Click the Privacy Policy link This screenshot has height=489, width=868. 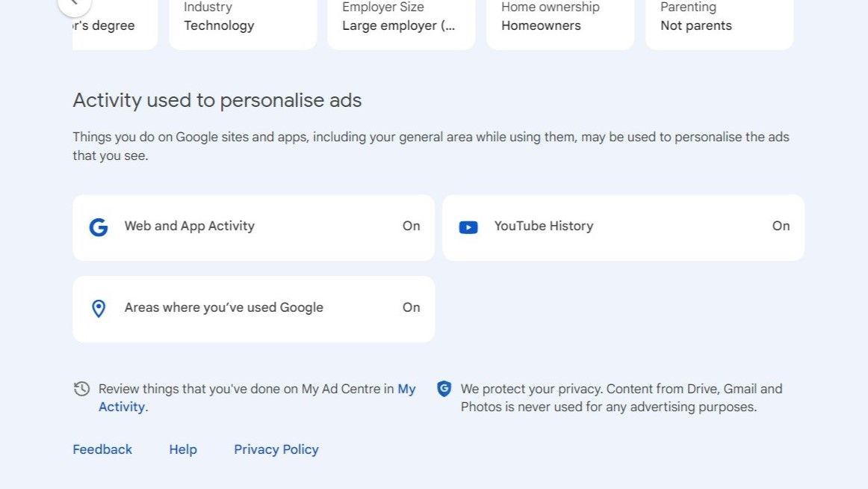click(x=276, y=449)
